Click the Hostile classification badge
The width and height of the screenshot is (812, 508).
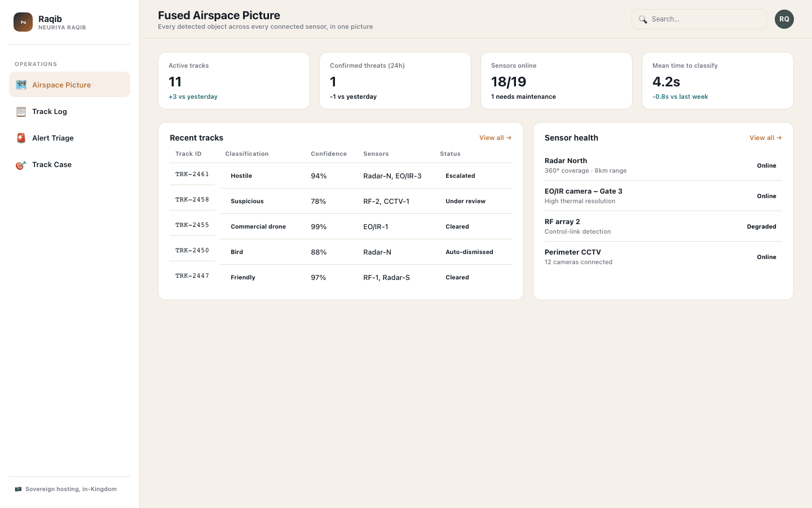point(241,176)
